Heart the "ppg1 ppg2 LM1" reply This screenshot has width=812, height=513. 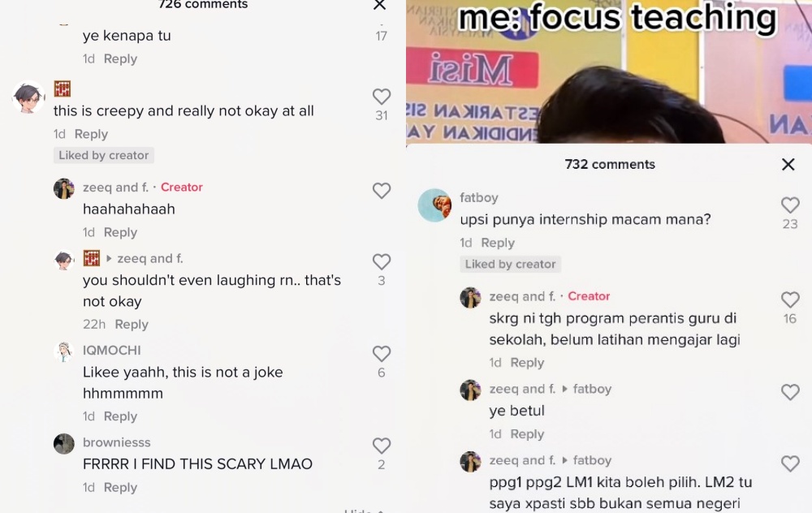click(x=790, y=463)
